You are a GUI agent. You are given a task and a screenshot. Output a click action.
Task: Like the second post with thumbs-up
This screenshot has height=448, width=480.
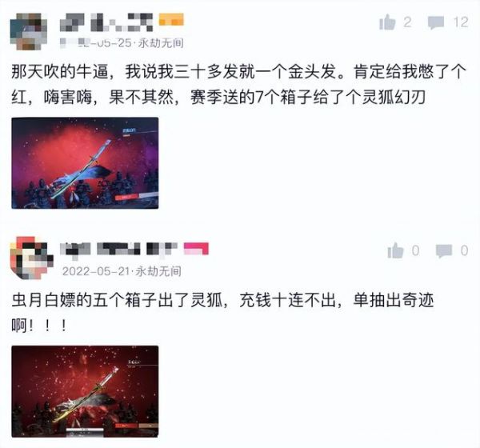click(x=395, y=250)
